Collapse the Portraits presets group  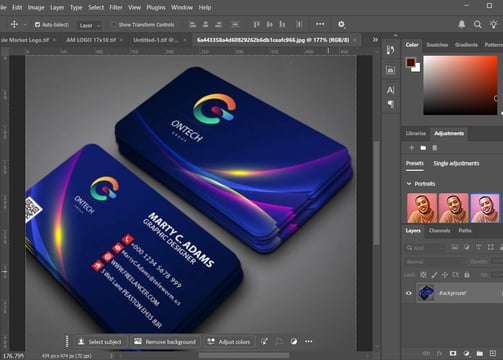click(x=409, y=184)
